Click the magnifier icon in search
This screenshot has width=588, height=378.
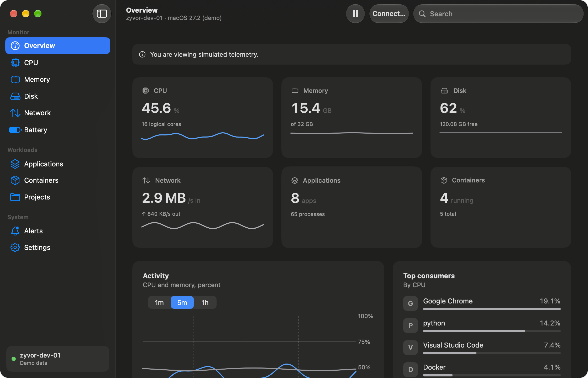pyautogui.click(x=422, y=14)
